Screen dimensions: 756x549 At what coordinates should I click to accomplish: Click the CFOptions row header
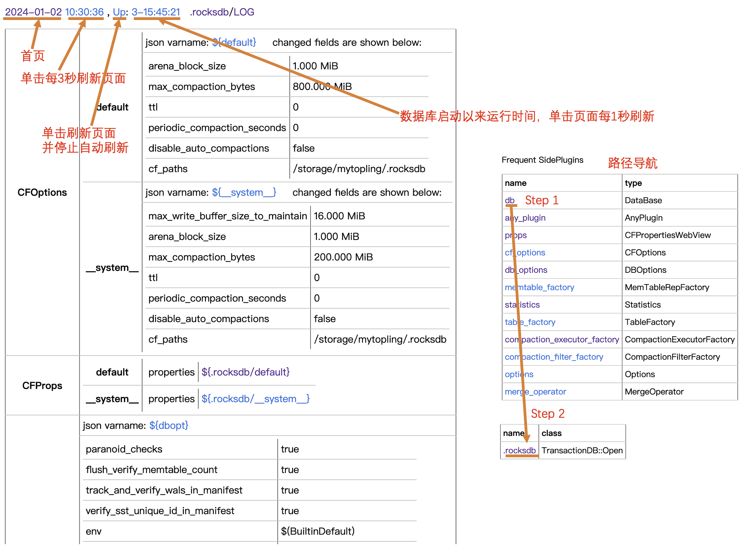(x=42, y=192)
